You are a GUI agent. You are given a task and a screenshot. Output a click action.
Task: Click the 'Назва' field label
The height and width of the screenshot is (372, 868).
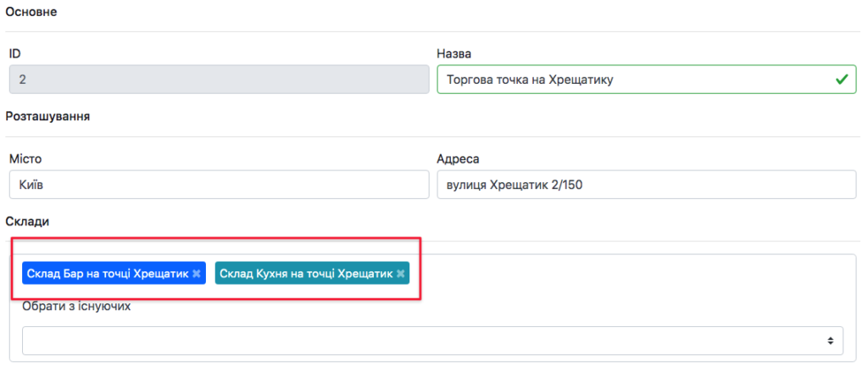(x=453, y=53)
